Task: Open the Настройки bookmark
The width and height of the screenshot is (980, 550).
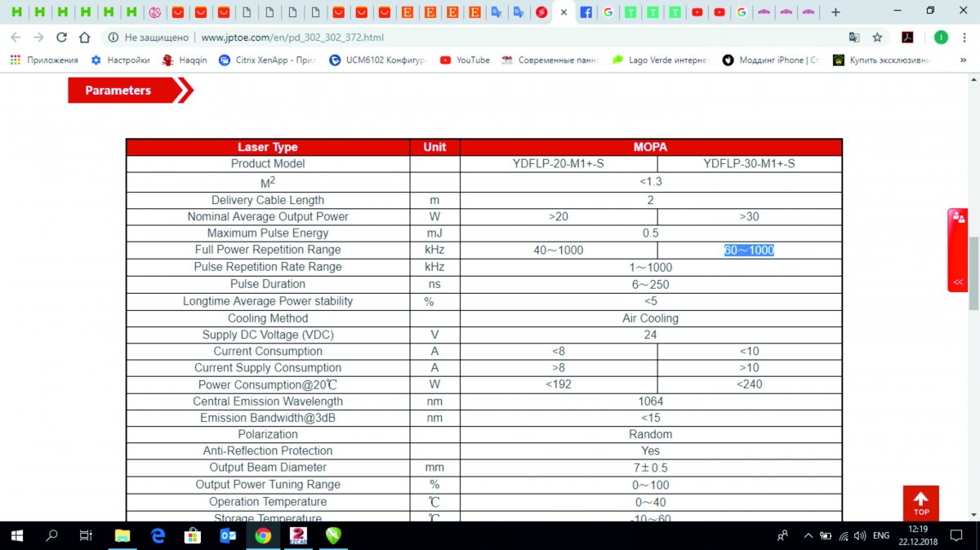Action: 121,60
